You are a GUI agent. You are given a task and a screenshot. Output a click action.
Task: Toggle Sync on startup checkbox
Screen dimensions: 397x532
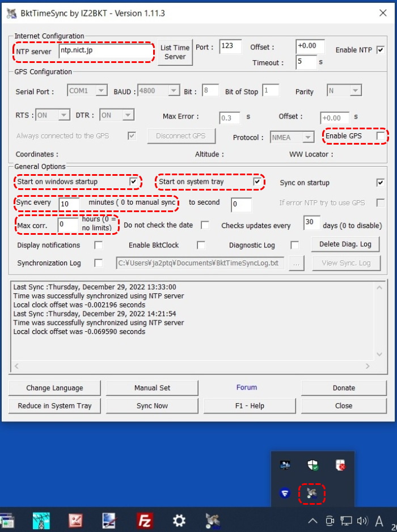381,183
